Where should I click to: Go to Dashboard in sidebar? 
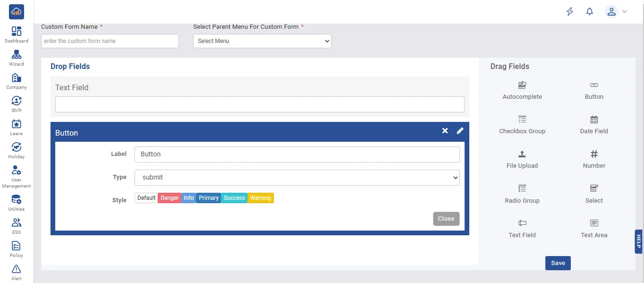[17, 34]
